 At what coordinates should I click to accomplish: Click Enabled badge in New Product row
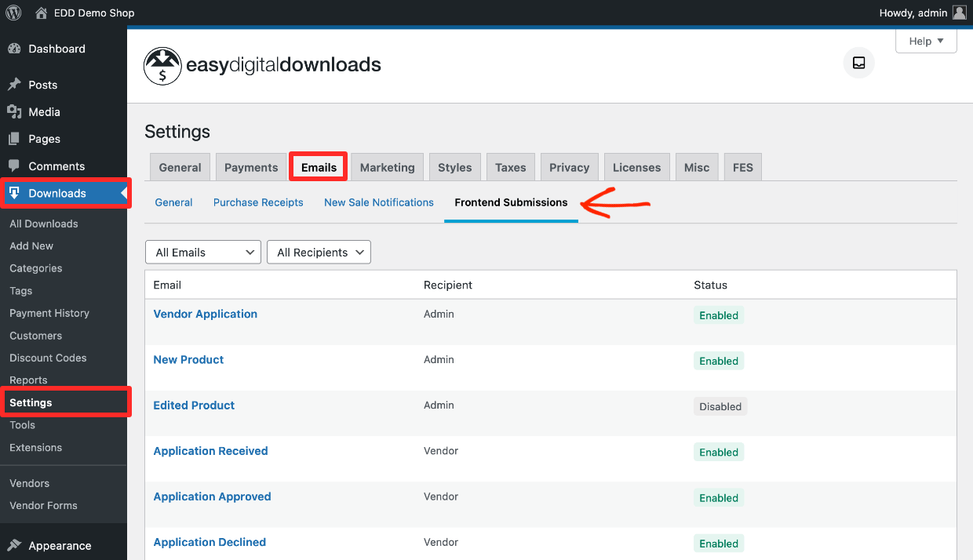coord(719,361)
